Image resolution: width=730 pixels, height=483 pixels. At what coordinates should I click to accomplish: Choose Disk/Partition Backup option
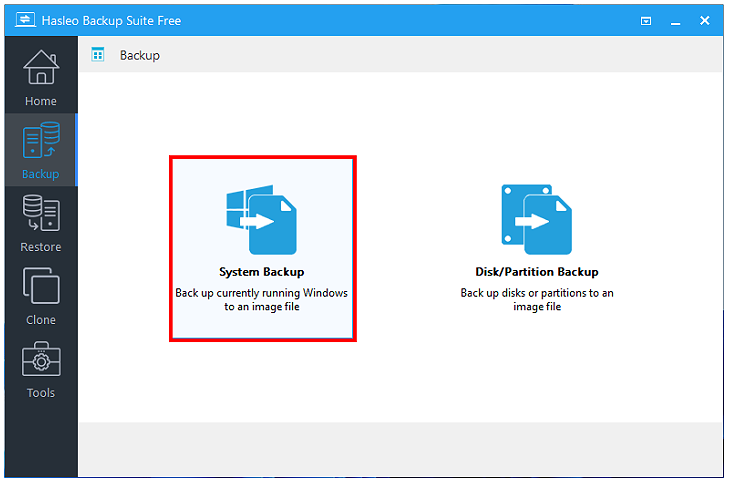point(537,248)
